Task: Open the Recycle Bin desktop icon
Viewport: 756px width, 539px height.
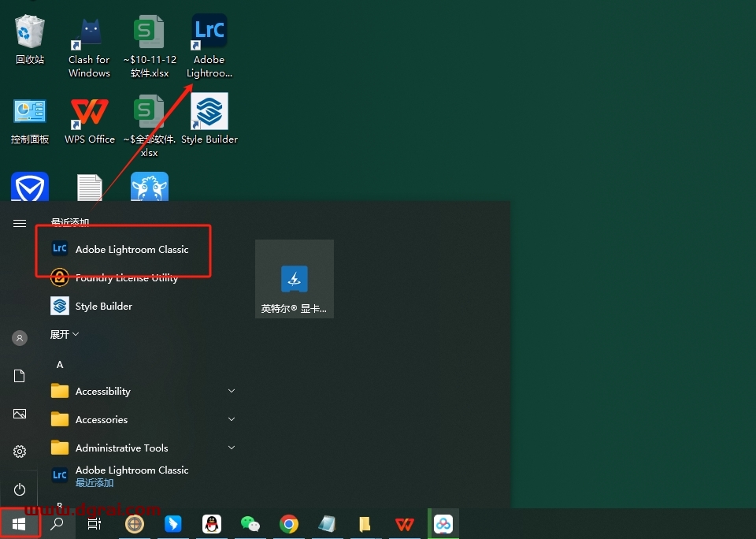Action: tap(30, 39)
